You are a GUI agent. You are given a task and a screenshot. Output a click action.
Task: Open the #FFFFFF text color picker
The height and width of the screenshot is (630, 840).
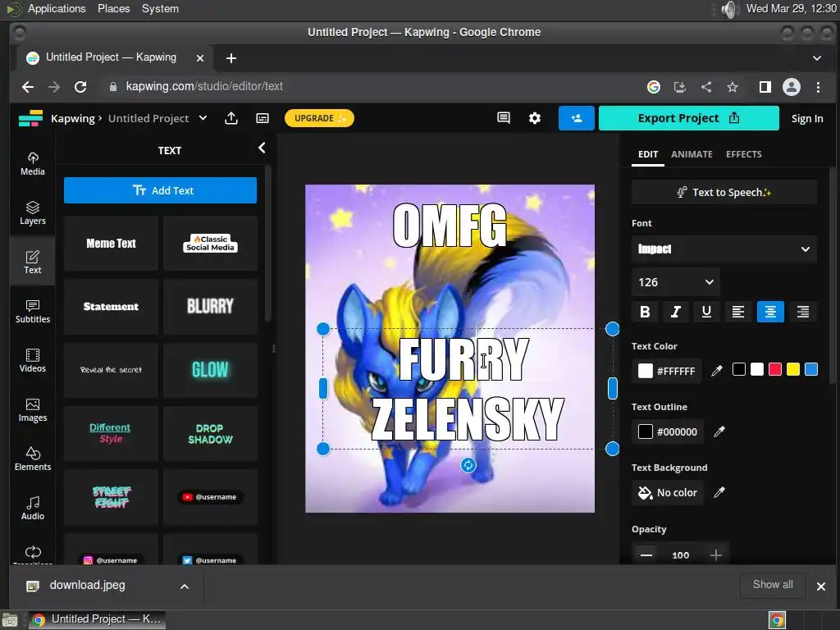point(666,371)
